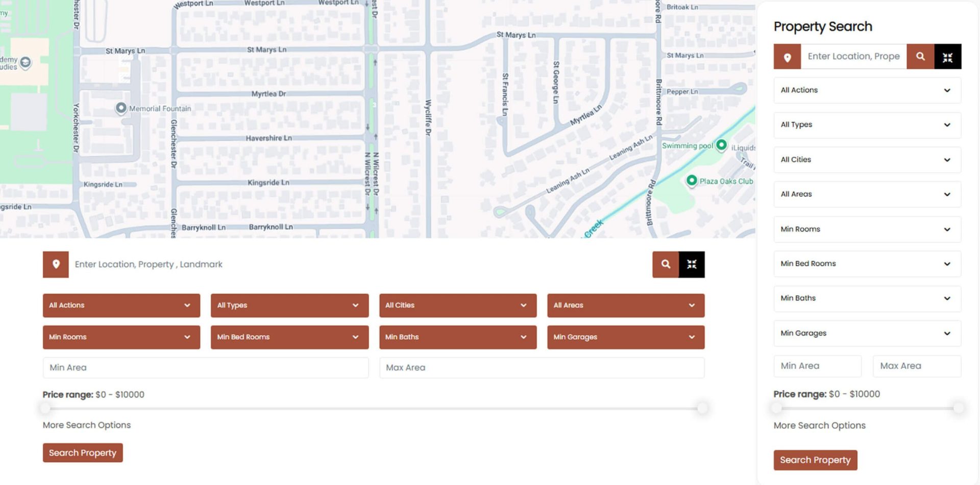Open the main All Actions dropdown
This screenshot has height=485, width=980.
click(x=121, y=305)
